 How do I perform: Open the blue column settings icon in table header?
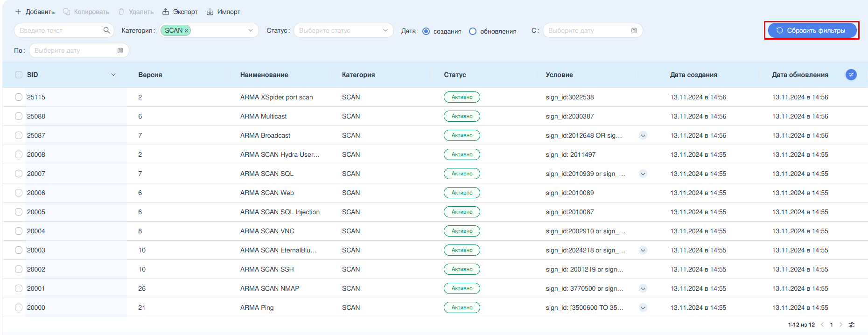tap(851, 75)
